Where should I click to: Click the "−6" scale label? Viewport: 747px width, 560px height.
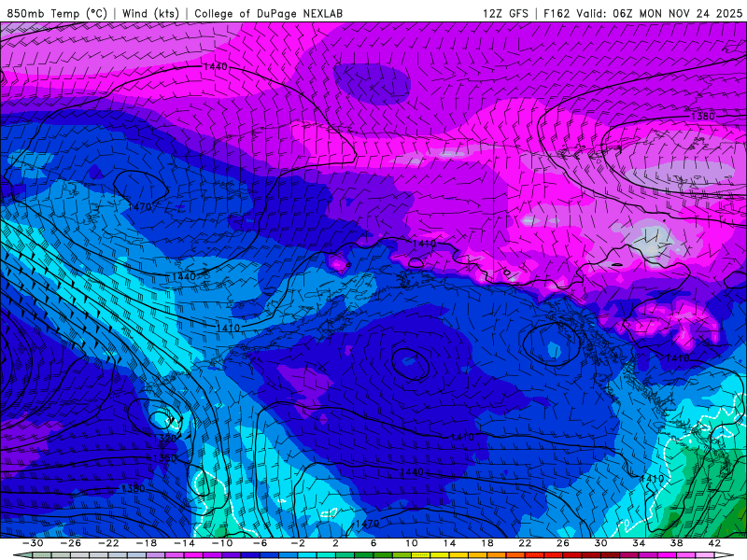(261, 543)
